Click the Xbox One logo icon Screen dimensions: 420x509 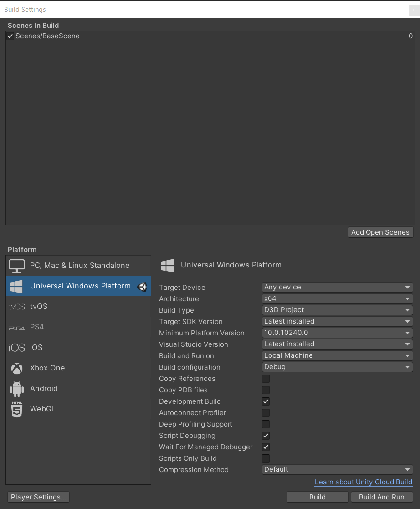click(17, 369)
